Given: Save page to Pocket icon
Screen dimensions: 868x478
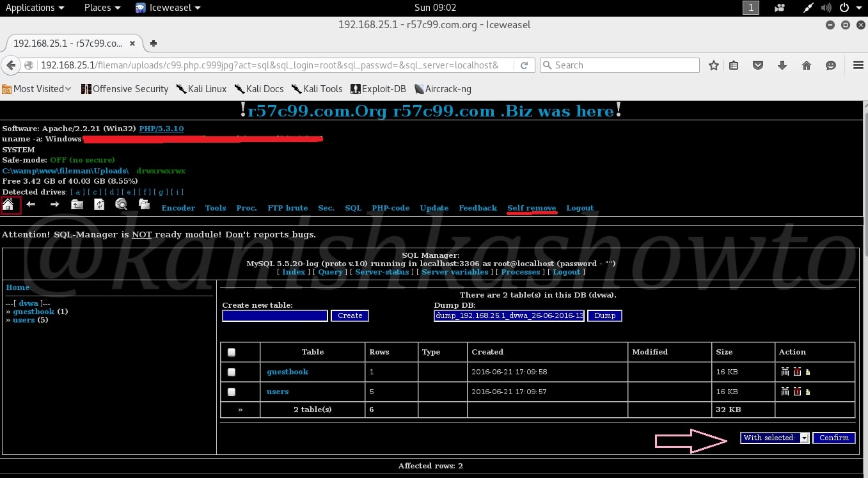Looking at the screenshot, I should tap(758, 65).
